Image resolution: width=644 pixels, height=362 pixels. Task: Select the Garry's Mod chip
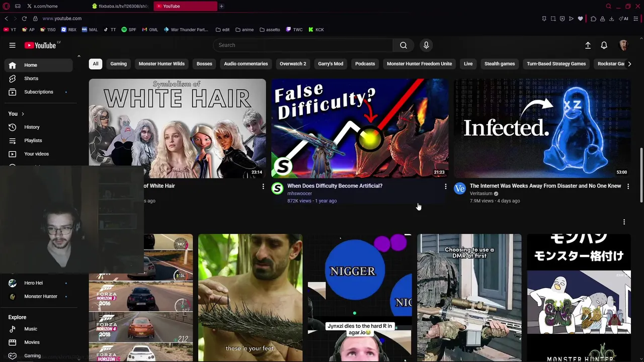click(331, 64)
